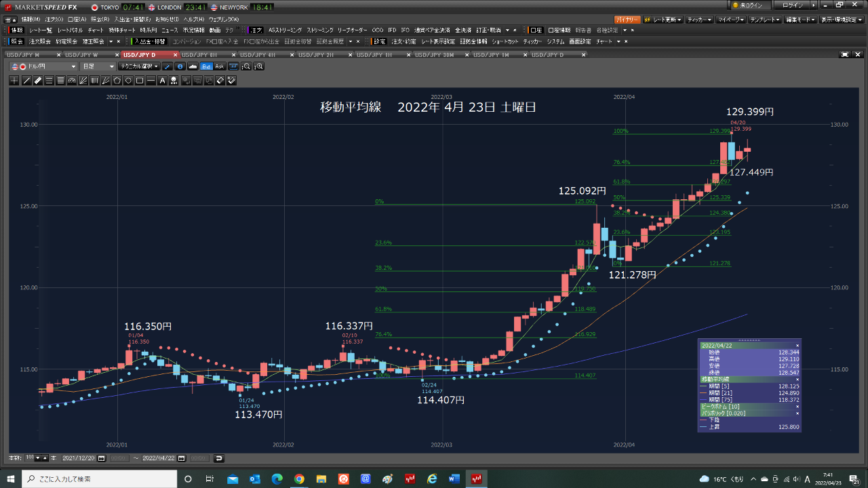Image resolution: width=868 pixels, height=488 pixels.
Task: Close the moving average legend entry
Action: tap(797, 380)
